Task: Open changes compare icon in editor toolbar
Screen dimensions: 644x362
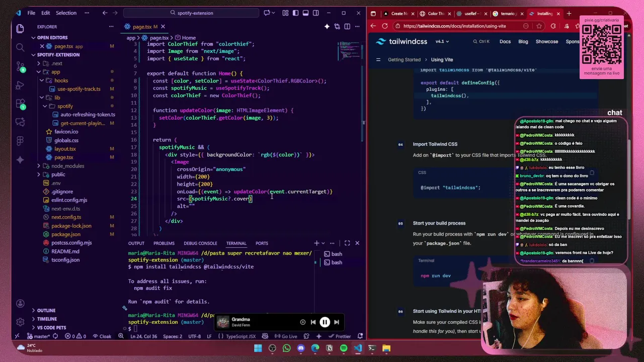Action: click(337, 27)
